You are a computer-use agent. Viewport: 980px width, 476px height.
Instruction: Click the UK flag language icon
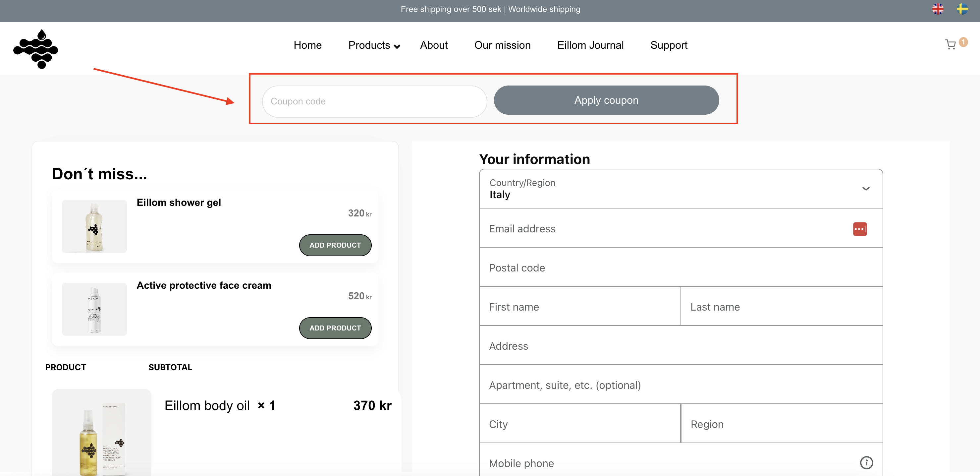pyautogui.click(x=940, y=9)
